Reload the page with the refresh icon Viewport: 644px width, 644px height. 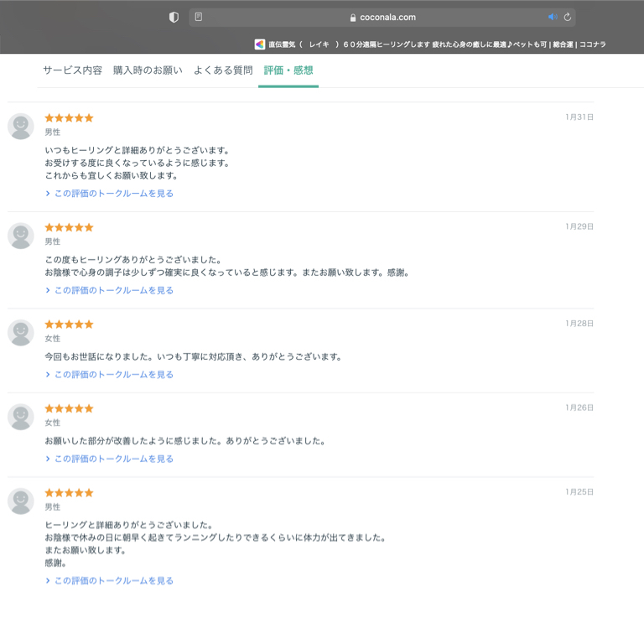[568, 17]
